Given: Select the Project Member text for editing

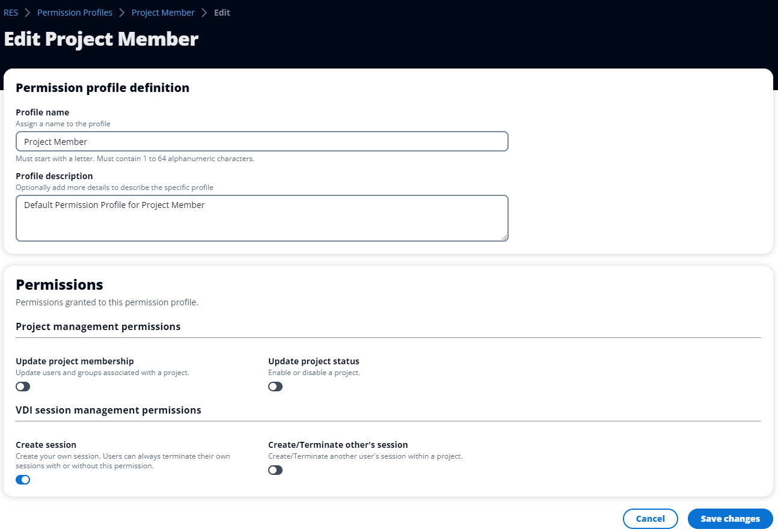Looking at the screenshot, I should [x=54, y=141].
